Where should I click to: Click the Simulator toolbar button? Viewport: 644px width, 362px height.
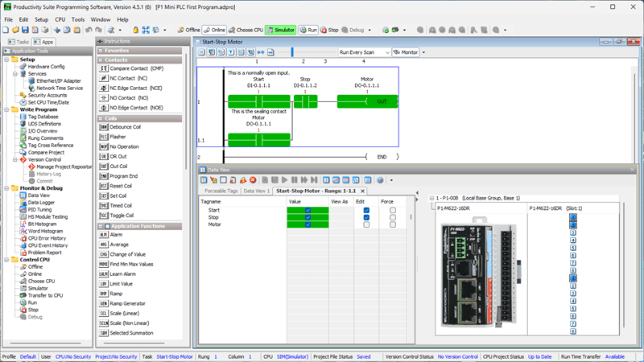(280, 30)
